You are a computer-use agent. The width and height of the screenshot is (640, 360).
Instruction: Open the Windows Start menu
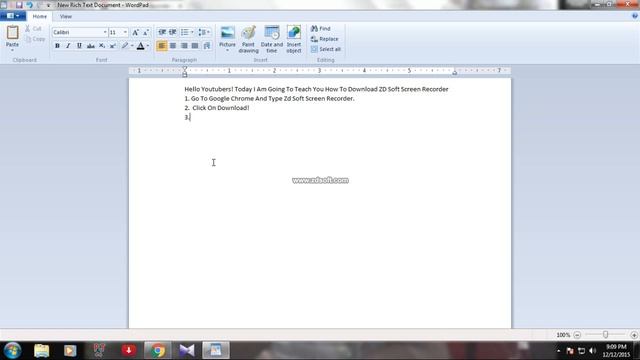coord(13,350)
